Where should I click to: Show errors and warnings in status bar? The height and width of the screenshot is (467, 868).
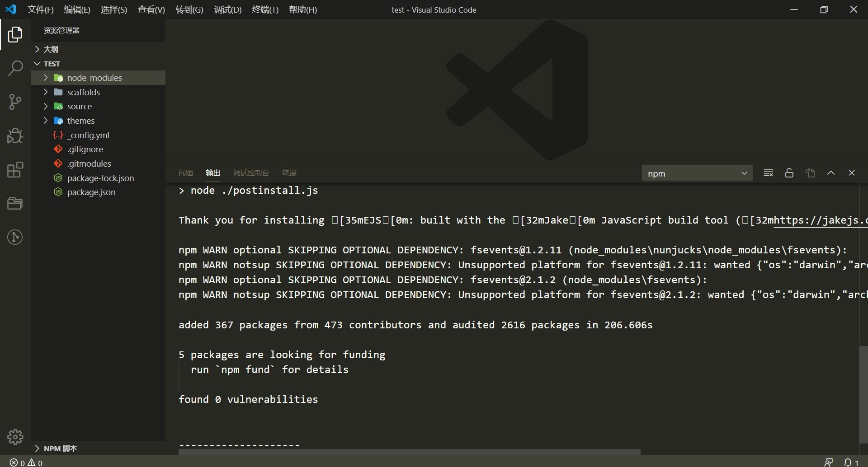(x=26, y=462)
